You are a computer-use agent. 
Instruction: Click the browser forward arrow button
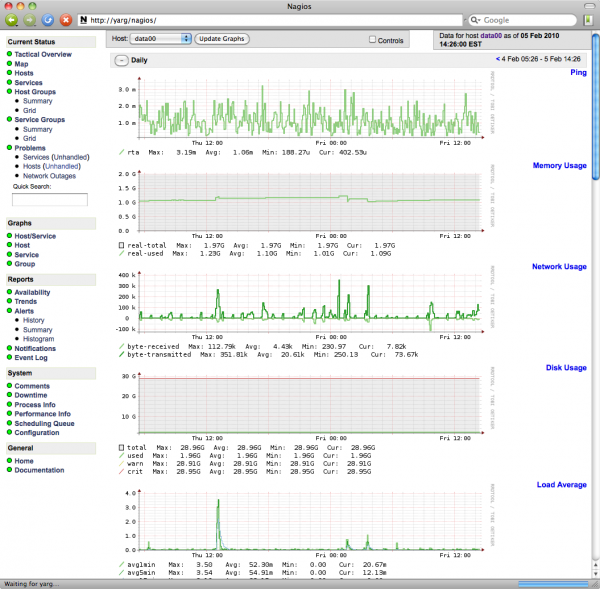click(x=29, y=19)
